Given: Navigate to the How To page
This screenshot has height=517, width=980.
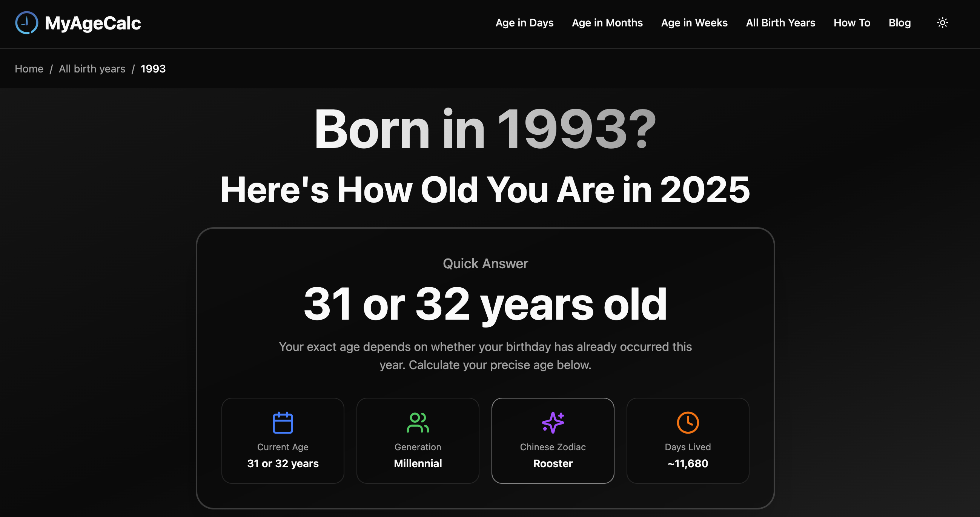Looking at the screenshot, I should pos(852,23).
